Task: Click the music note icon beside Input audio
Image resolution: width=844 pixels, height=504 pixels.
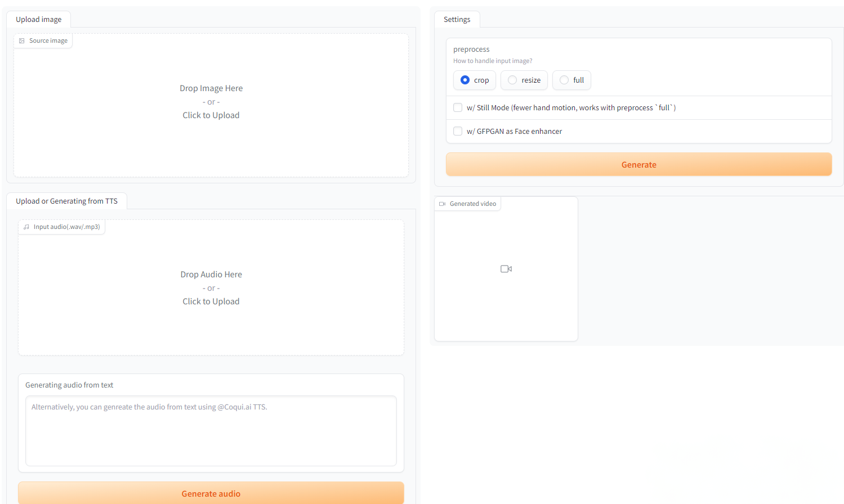Action: tap(26, 227)
